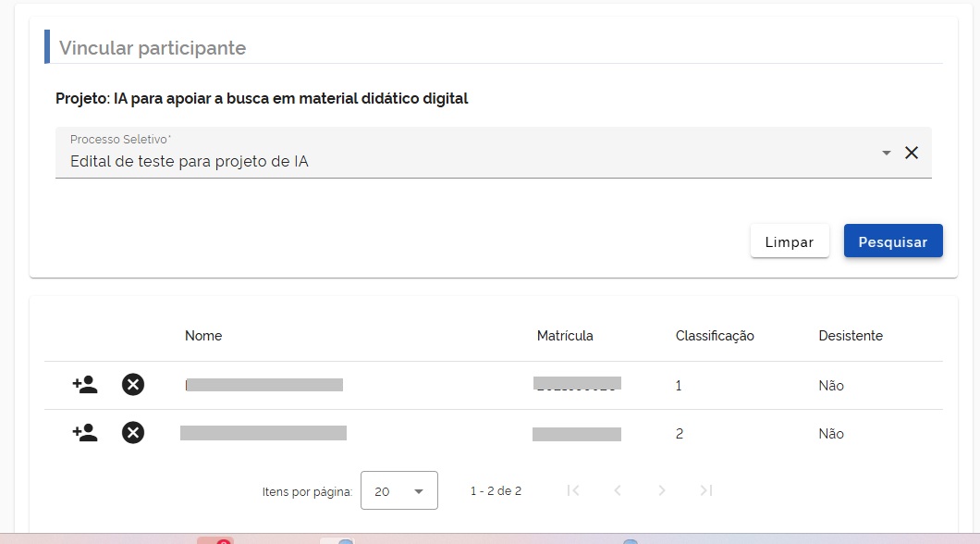Select the Matrícula column header

[565, 336]
